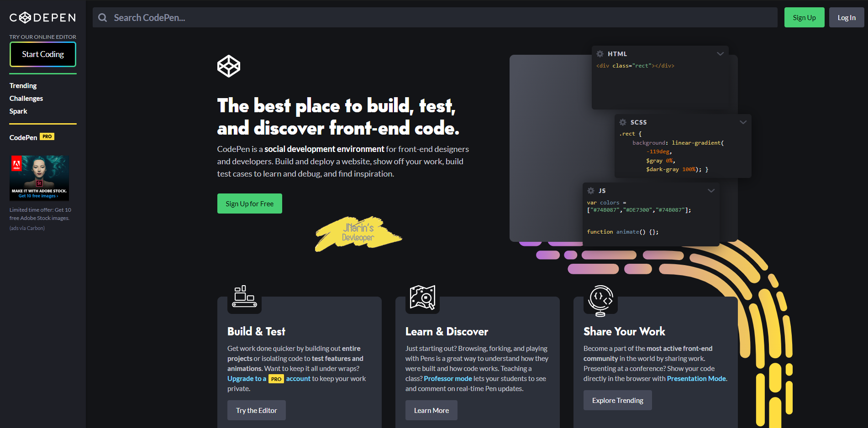
Task: Click 'ads via Carbon' link
Action: coord(27,228)
